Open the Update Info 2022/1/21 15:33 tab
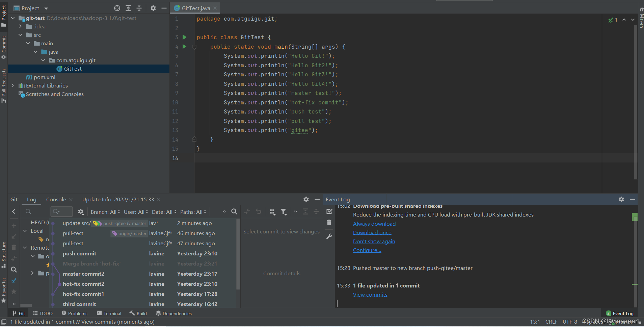Image resolution: width=644 pixels, height=327 pixels. (x=118, y=200)
